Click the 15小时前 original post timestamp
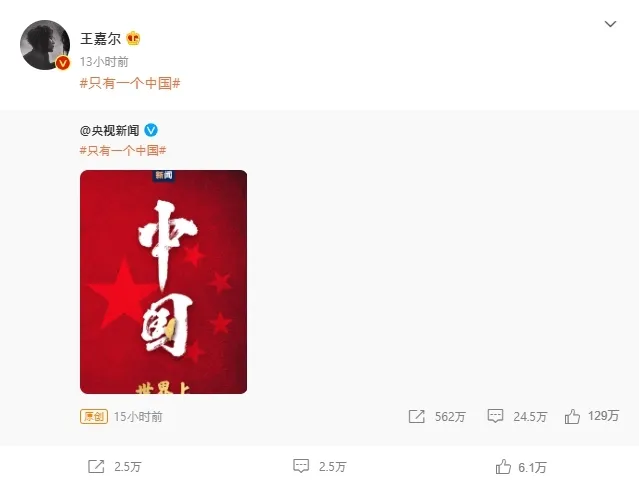The width and height of the screenshot is (639, 485). [138, 417]
